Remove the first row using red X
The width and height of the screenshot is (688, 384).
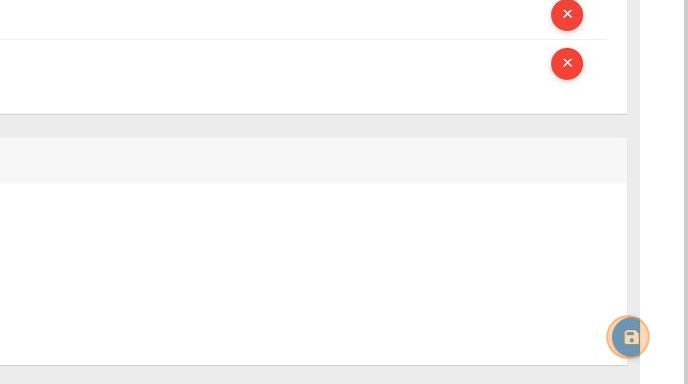(567, 15)
